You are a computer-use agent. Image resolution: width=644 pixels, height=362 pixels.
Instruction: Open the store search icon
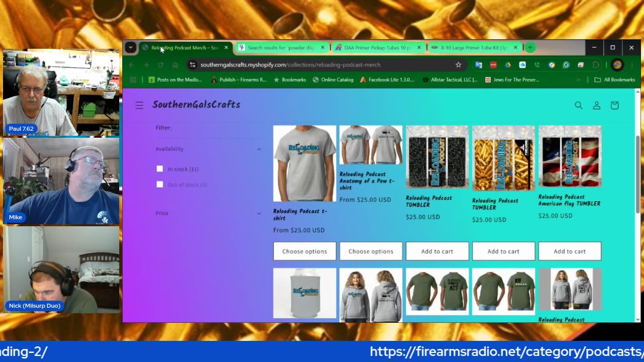tap(579, 105)
